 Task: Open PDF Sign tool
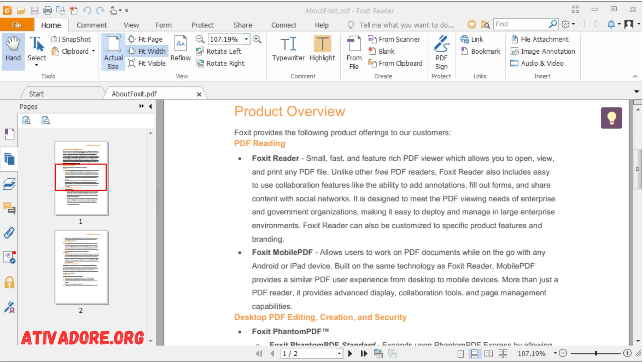(x=441, y=52)
